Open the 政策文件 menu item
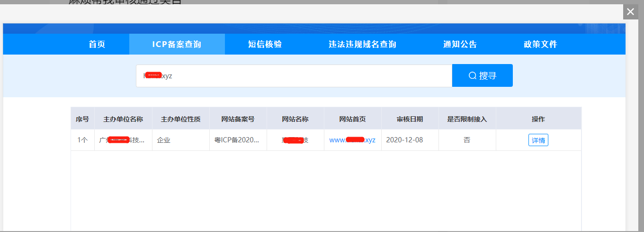This screenshot has width=644, height=232. click(x=540, y=44)
